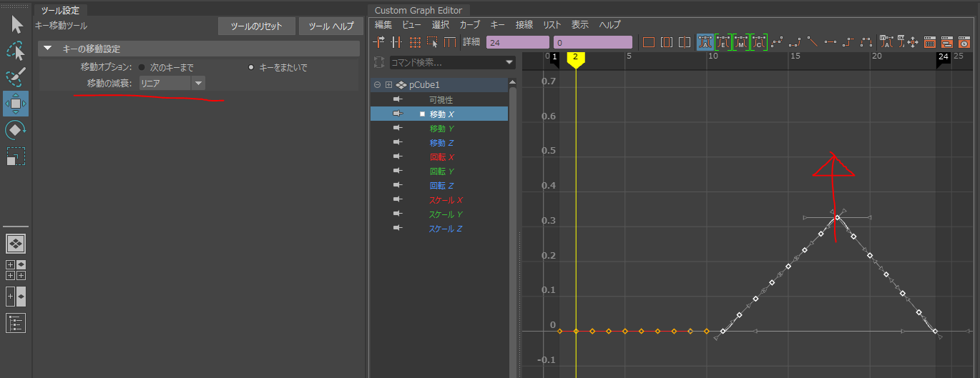Click ツールのリセット button

(x=257, y=26)
